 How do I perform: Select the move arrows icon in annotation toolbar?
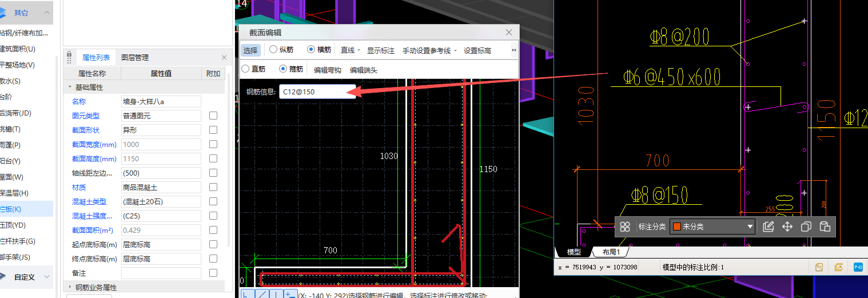point(787,227)
